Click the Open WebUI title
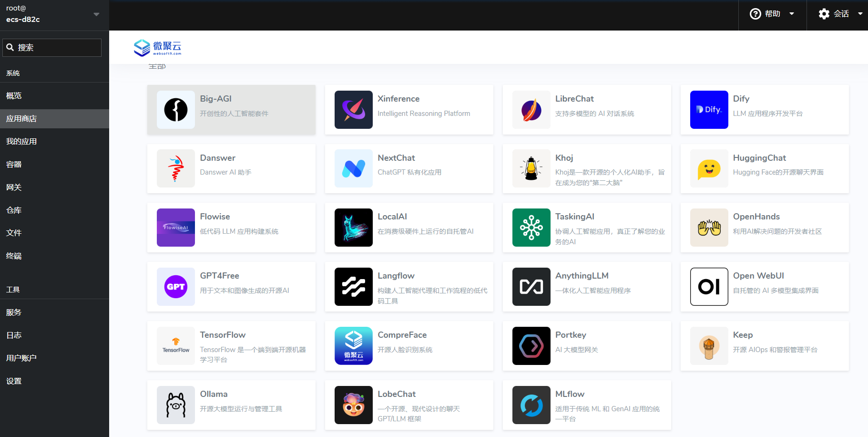The height and width of the screenshot is (437, 868). click(x=758, y=276)
